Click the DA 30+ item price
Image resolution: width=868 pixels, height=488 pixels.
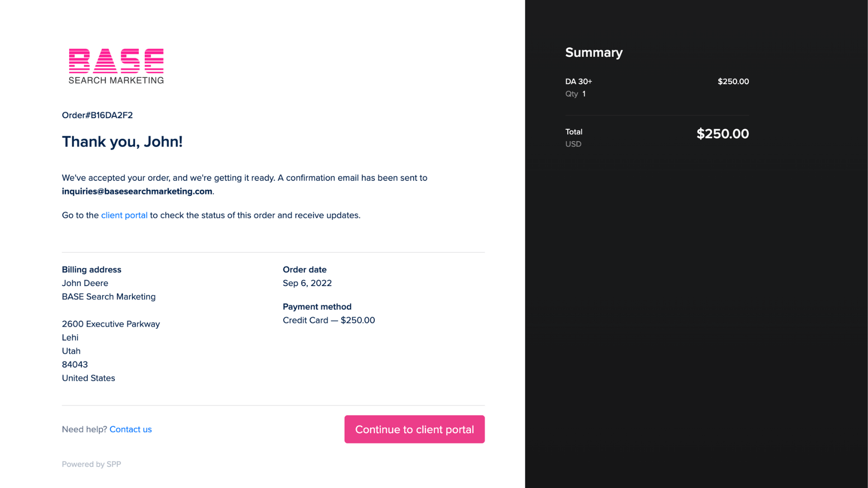733,81
